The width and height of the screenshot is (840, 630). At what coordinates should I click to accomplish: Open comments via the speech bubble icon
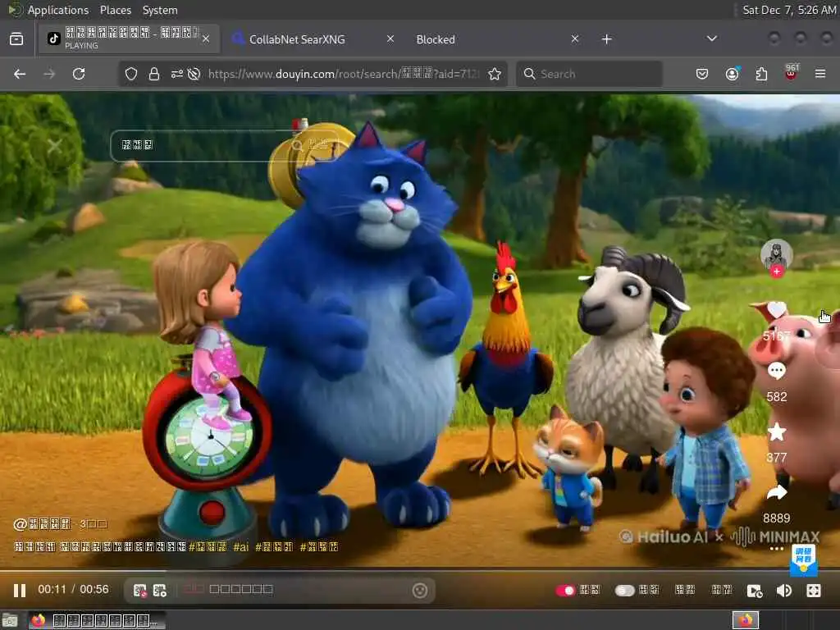(776, 371)
